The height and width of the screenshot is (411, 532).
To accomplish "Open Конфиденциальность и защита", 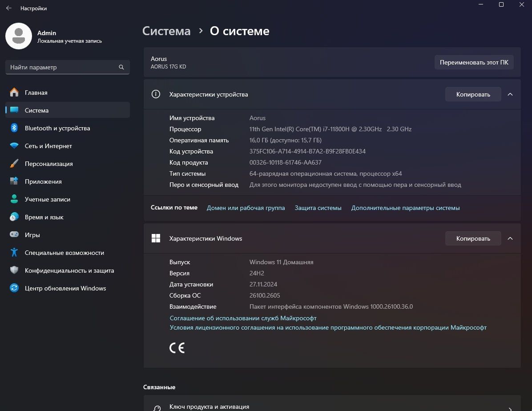I will click(x=68, y=270).
